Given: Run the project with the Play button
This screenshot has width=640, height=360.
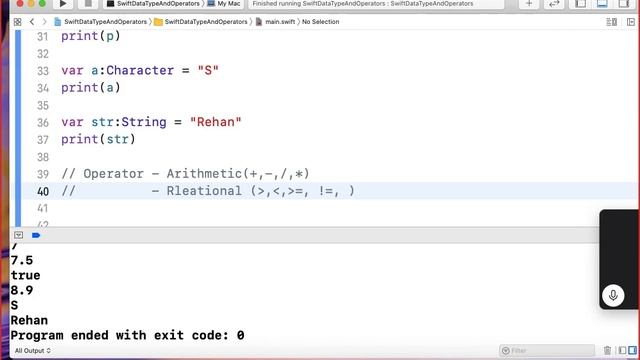Looking at the screenshot, I should (63, 4).
